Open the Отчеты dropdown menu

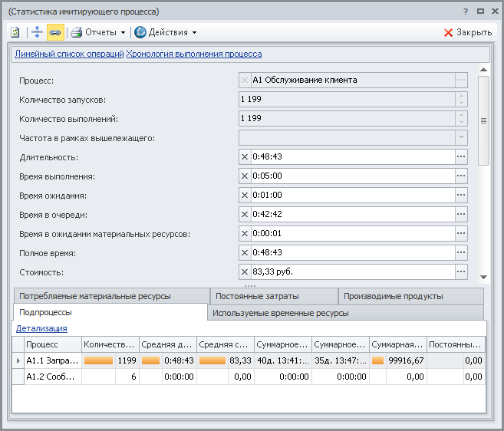[x=97, y=32]
